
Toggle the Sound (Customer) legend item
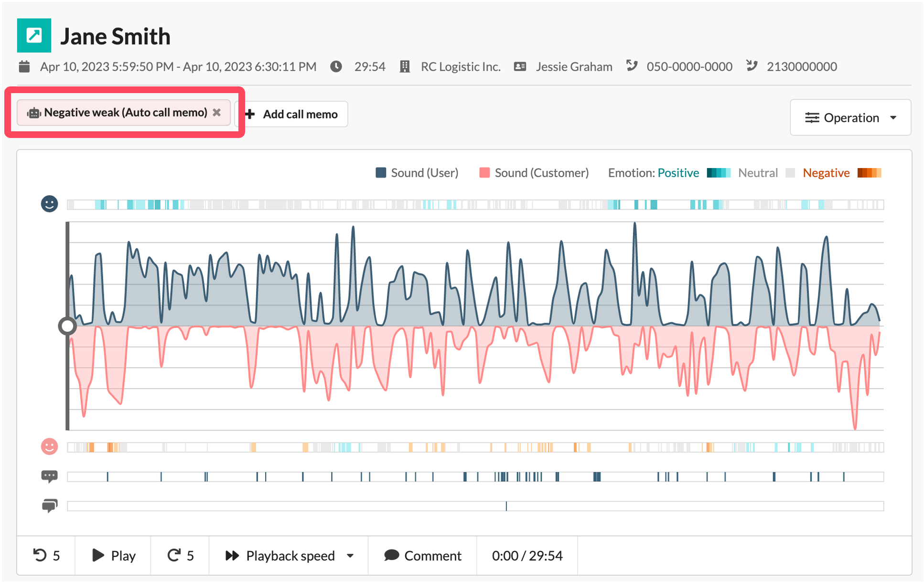pyautogui.click(x=534, y=173)
